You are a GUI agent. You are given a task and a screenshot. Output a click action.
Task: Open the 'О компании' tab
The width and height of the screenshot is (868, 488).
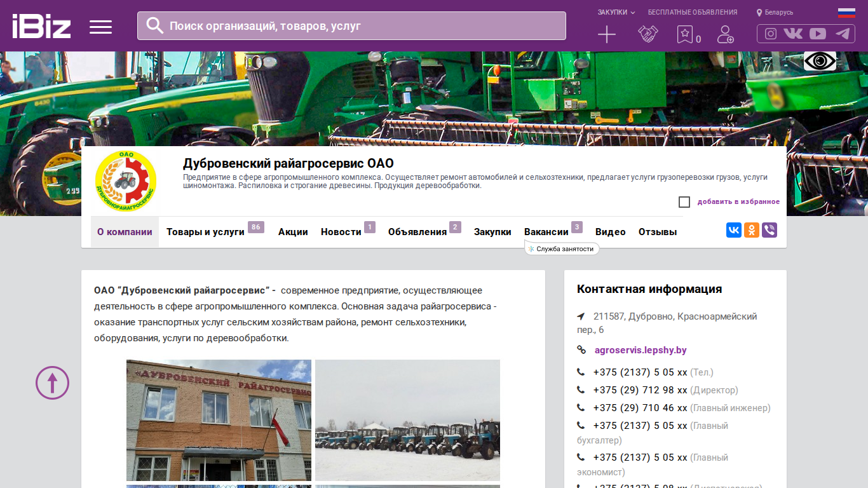(x=125, y=232)
